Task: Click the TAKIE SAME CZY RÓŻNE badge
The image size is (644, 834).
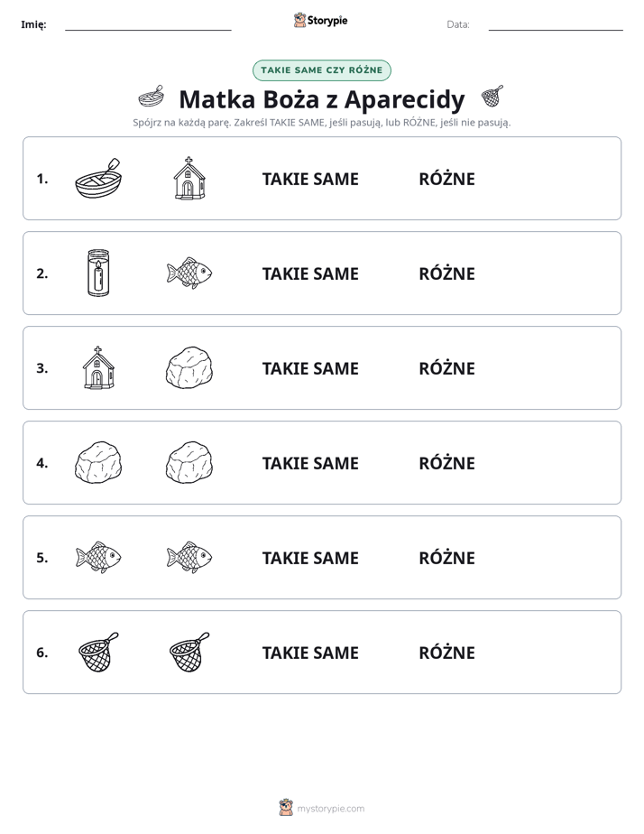Action: pos(322,70)
